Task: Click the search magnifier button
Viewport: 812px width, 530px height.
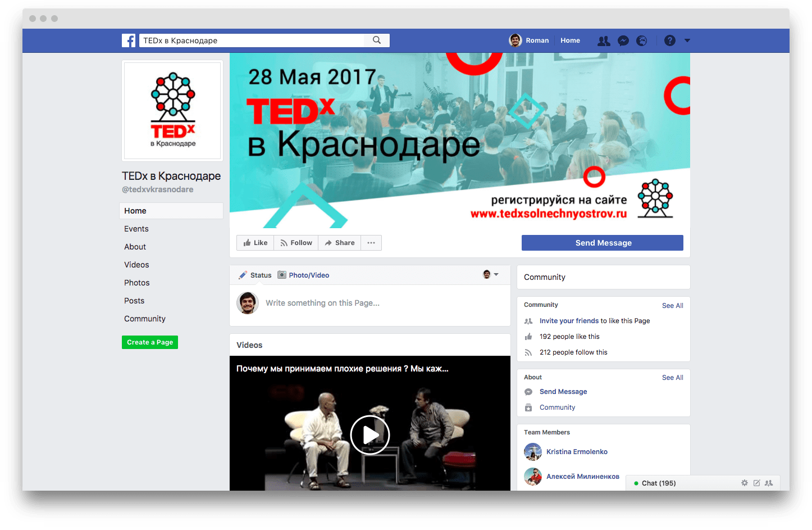Action: [x=377, y=40]
